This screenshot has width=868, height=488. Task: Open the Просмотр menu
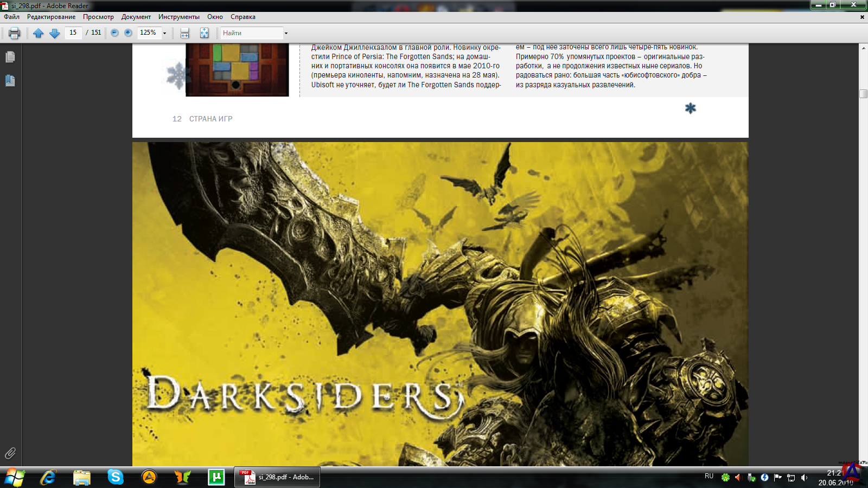click(98, 17)
